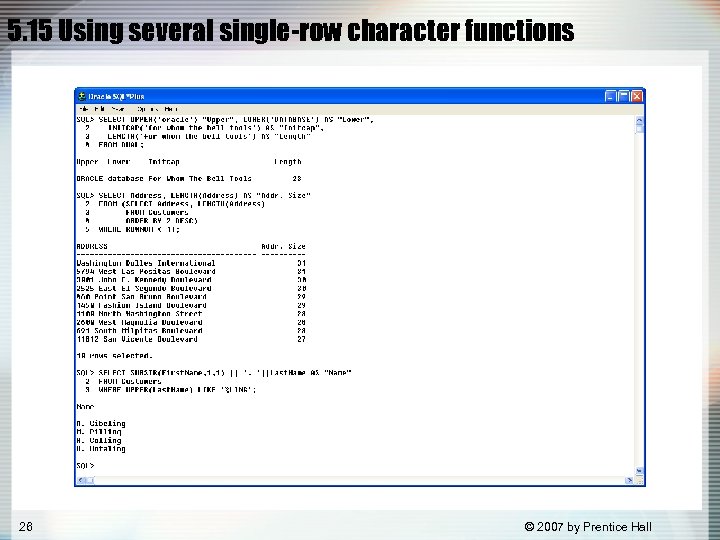Close the Oracle SQL*Plus window
The height and width of the screenshot is (540, 720).
click(x=636, y=96)
